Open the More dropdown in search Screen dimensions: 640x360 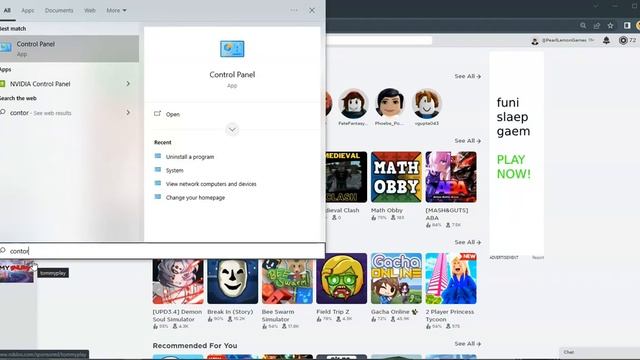(x=116, y=10)
